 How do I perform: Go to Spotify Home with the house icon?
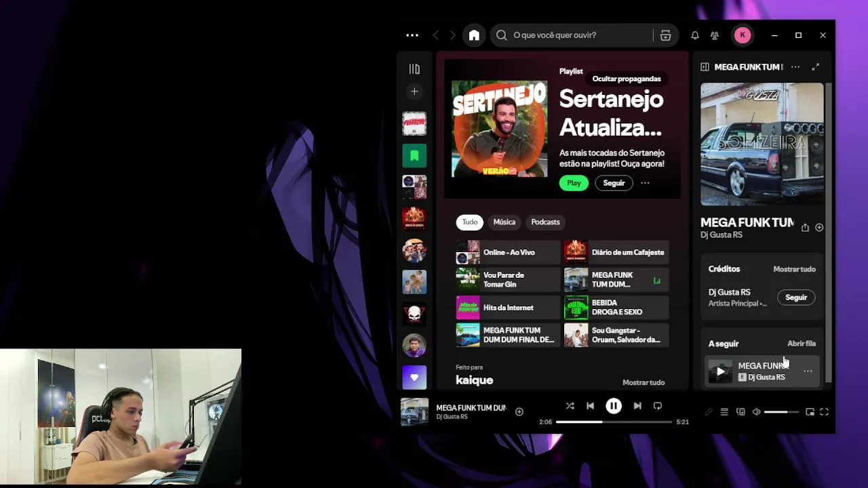point(474,35)
